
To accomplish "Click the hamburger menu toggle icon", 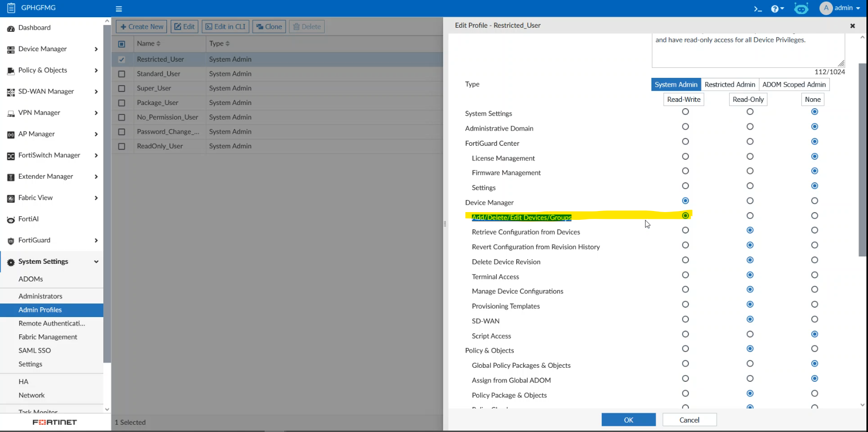I will tap(118, 9).
